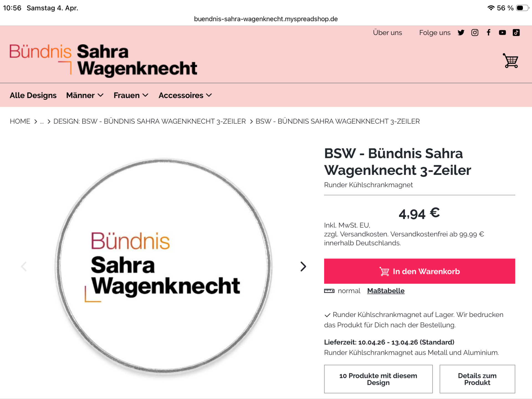The height and width of the screenshot is (399, 532).
Task: Expand the Accessoires menu
Action: click(x=185, y=95)
